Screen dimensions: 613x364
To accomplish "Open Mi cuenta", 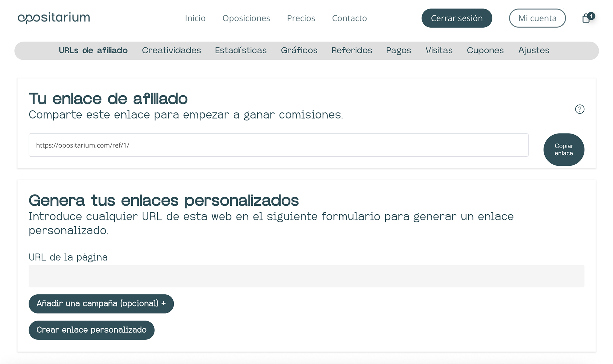I will (x=537, y=18).
